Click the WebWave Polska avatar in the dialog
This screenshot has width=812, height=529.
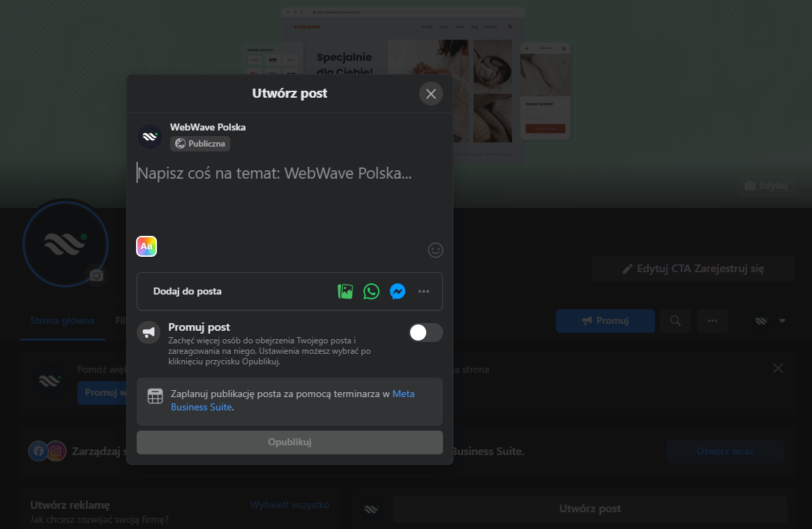[x=149, y=136]
